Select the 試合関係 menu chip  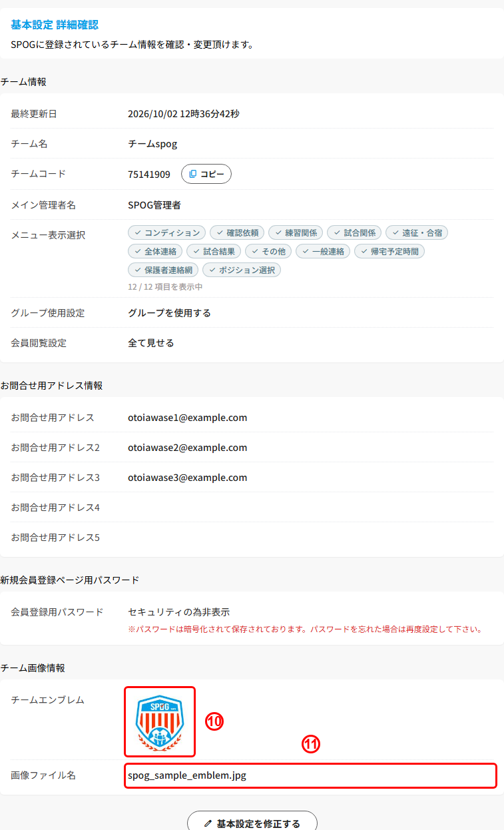click(354, 232)
